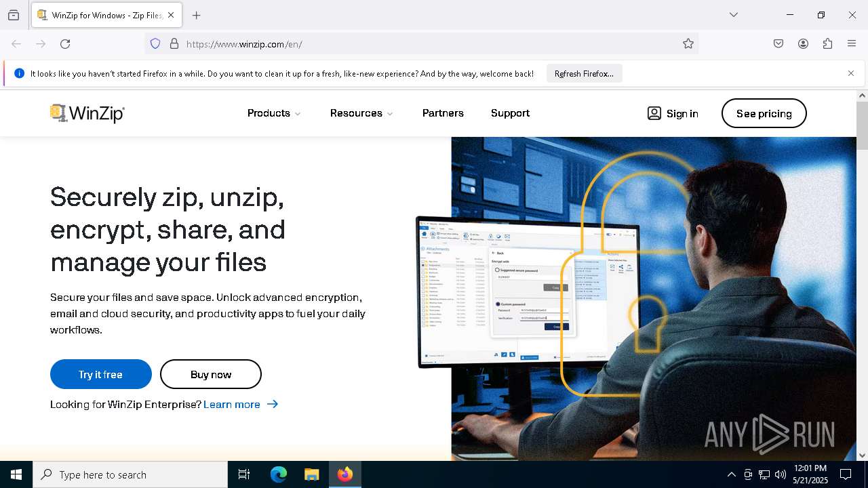Click the Sign in link
Image resolution: width=868 pixels, height=488 pixels.
pyautogui.click(x=673, y=113)
